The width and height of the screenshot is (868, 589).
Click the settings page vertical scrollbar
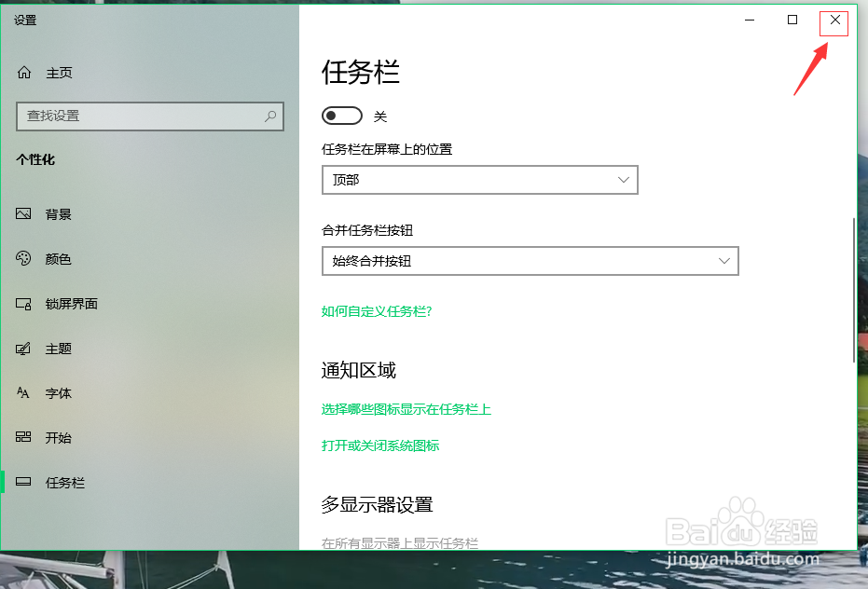pyautogui.click(x=854, y=290)
